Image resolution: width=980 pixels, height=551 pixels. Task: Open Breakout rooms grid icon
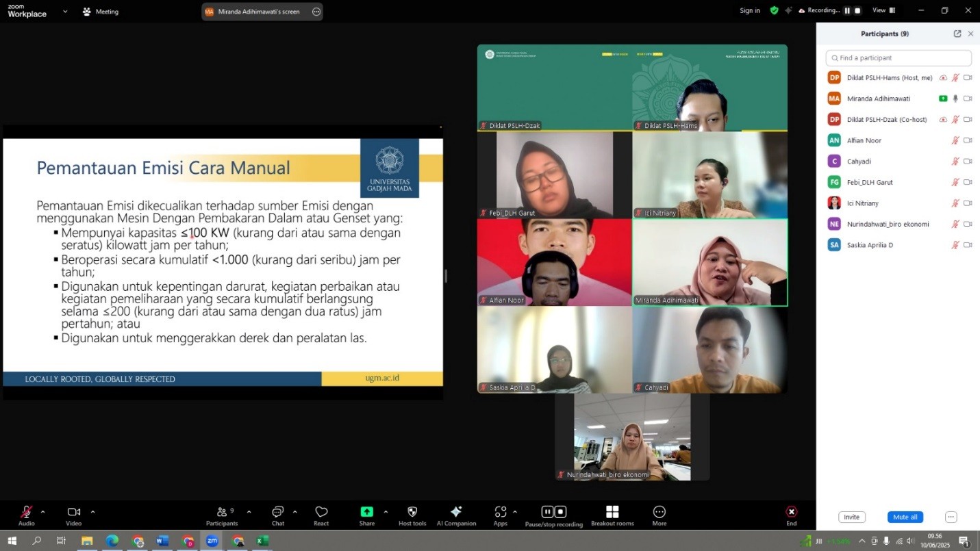[612, 512]
